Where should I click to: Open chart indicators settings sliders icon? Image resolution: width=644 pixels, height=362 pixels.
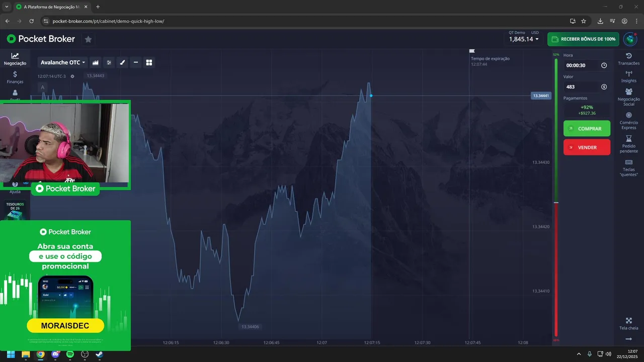(109, 62)
